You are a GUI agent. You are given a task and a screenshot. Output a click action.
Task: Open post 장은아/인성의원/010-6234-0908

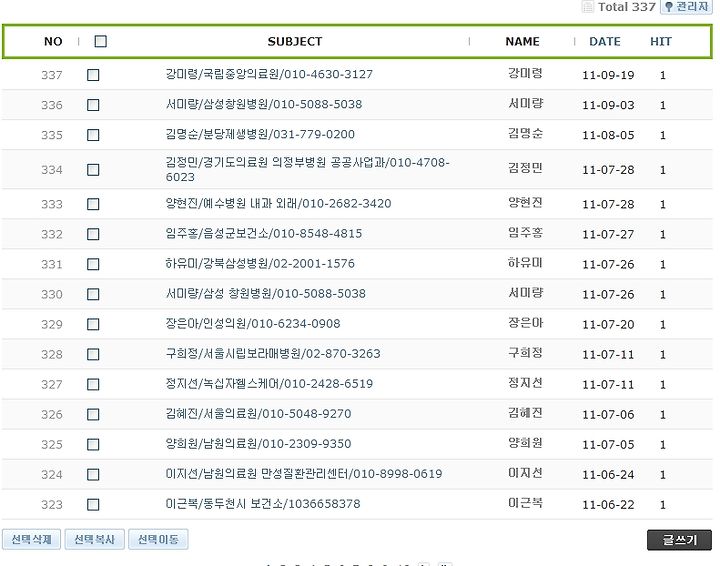253,324
